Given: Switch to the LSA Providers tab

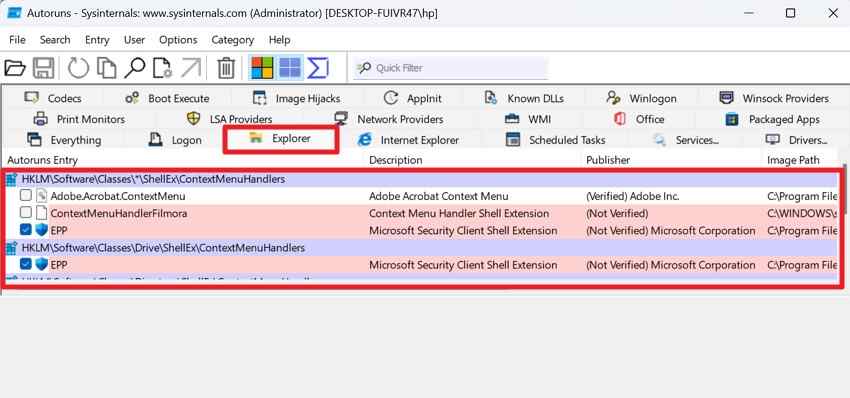Looking at the screenshot, I should coord(229,119).
